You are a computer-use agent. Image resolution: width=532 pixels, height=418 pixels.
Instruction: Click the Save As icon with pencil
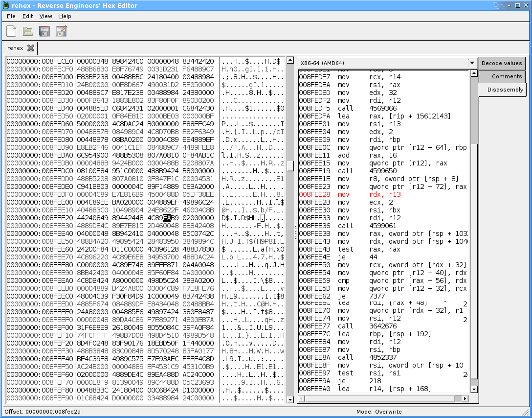point(61,31)
